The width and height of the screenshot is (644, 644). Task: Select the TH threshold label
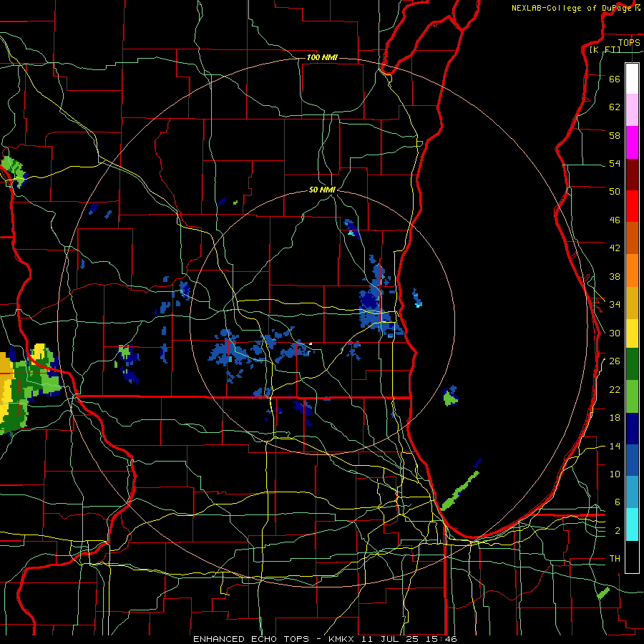615,558
